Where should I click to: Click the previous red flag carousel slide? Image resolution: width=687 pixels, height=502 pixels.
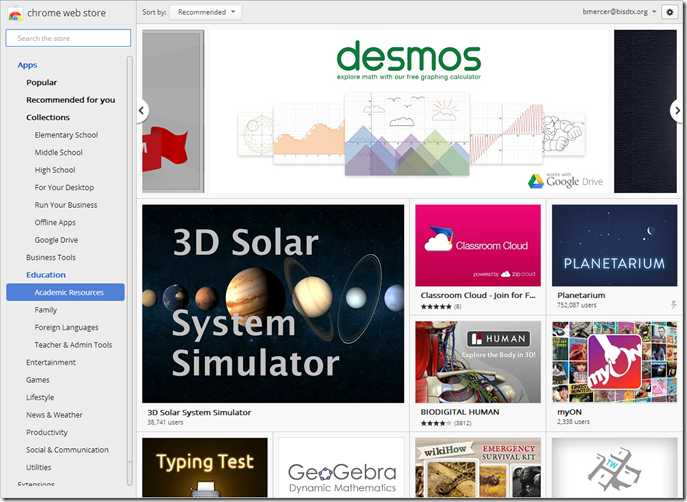(x=173, y=111)
